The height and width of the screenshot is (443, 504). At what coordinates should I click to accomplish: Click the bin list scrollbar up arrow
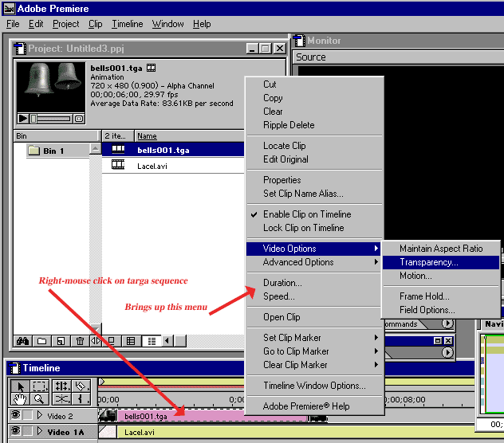tap(95, 148)
